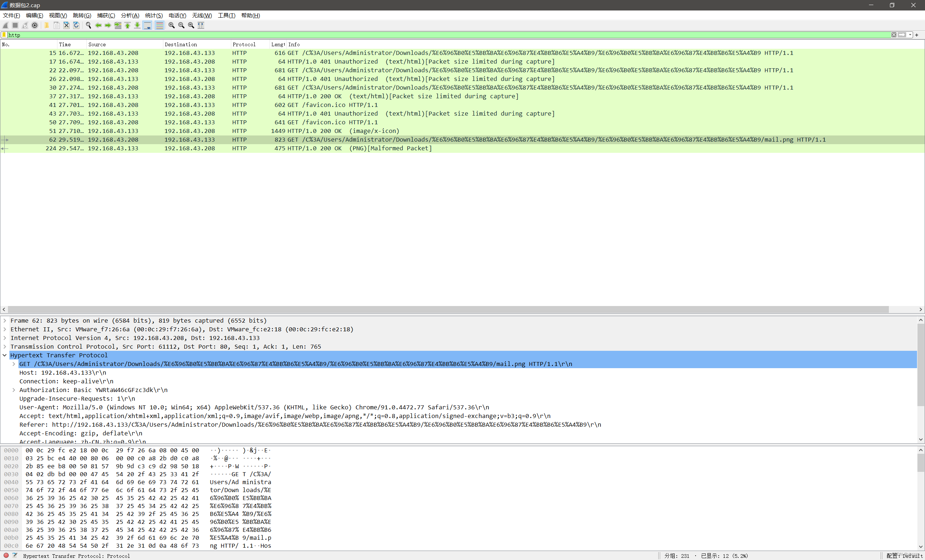Stop the capture using the square icon
925x560 pixels.
click(x=15, y=25)
